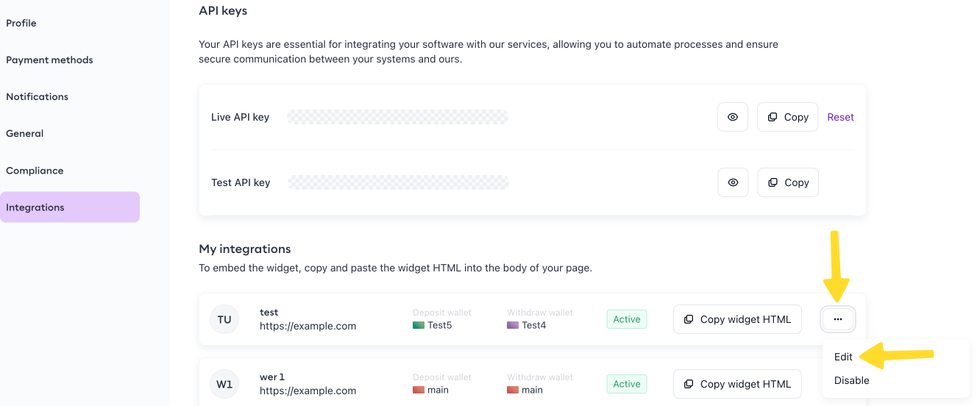This screenshot has width=980, height=406.
Task: Click the main deposit wallet icon for wer 1
Action: tap(419, 390)
